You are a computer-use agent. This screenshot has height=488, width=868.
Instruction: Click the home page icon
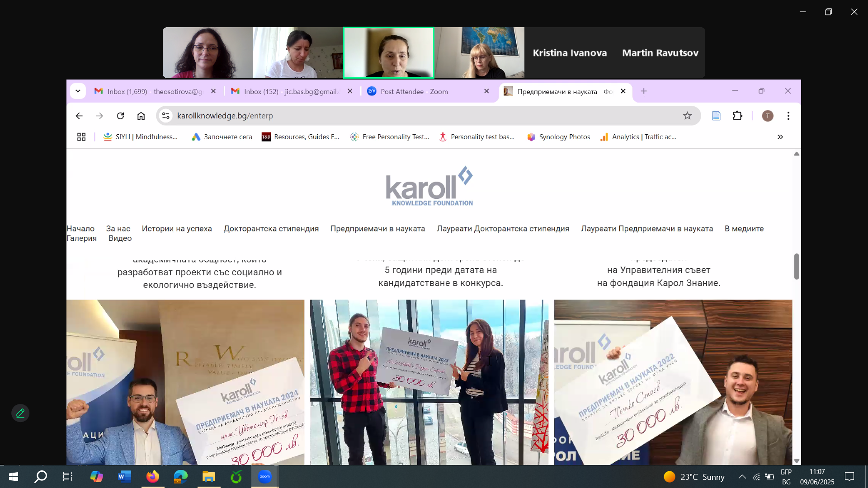[x=141, y=116]
